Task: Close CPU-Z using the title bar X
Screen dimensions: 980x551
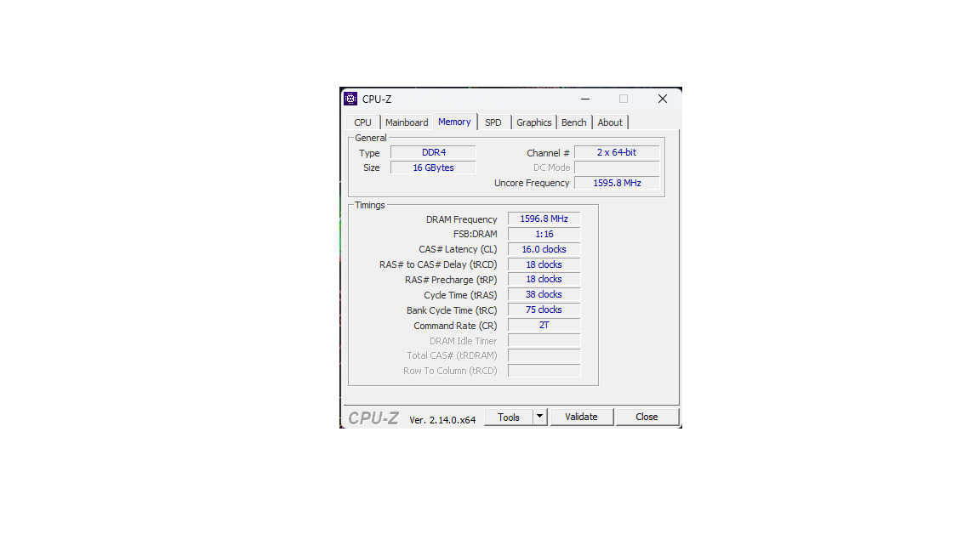Action: click(663, 99)
